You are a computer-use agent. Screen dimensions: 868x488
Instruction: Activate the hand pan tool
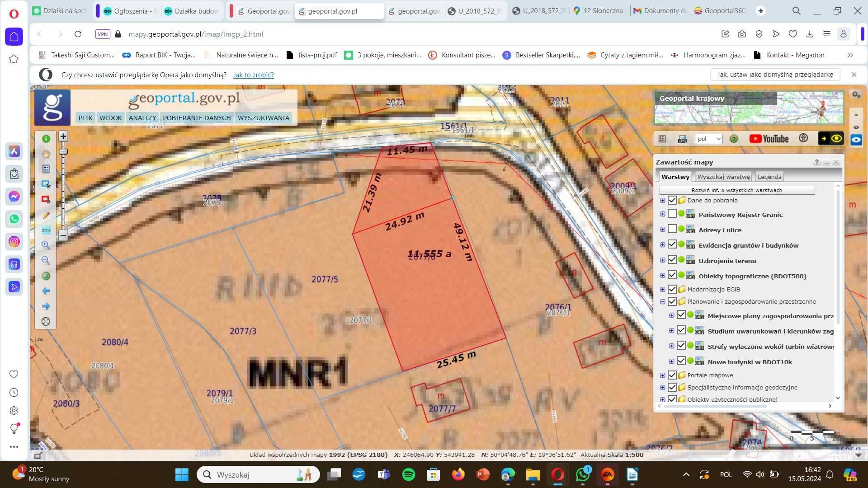(46, 154)
